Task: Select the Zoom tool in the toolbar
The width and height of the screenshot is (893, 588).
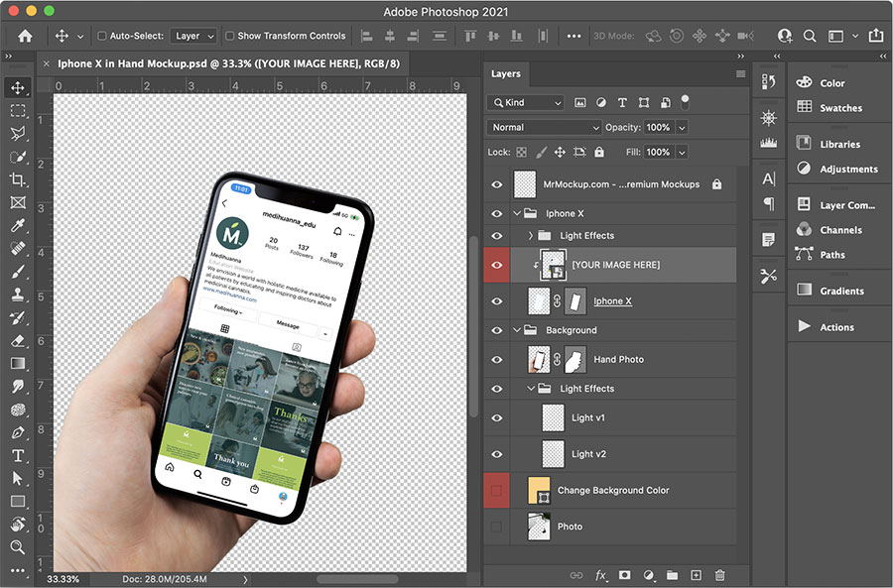Action: (x=18, y=547)
